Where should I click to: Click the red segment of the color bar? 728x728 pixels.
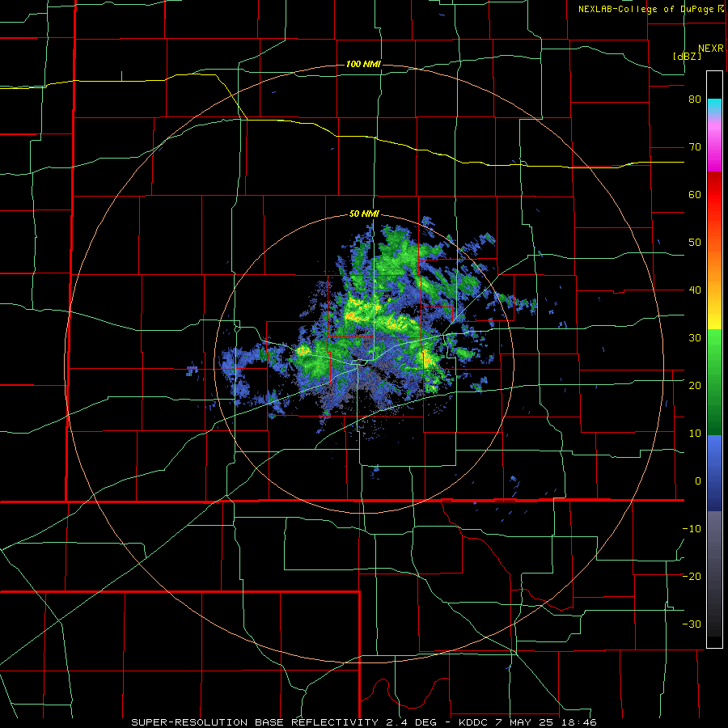point(714,195)
